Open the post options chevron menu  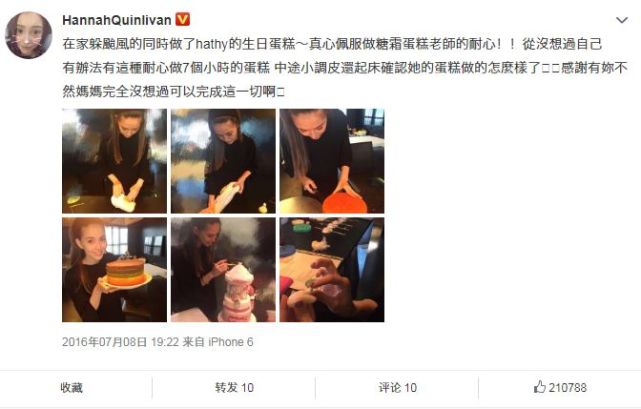622,20
